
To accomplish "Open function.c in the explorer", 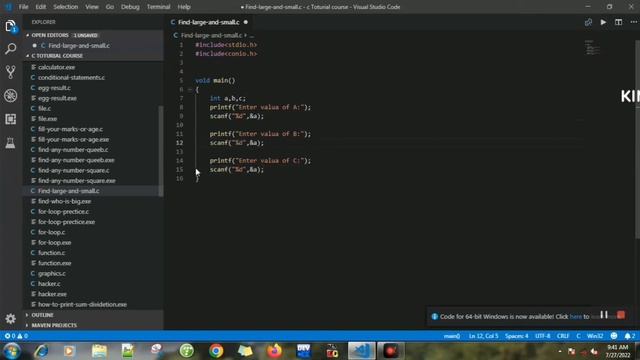I will pyautogui.click(x=51, y=253).
